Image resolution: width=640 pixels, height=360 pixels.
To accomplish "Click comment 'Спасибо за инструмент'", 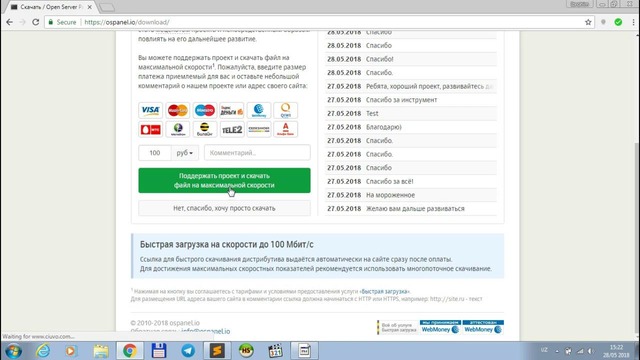I will pyautogui.click(x=401, y=100).
